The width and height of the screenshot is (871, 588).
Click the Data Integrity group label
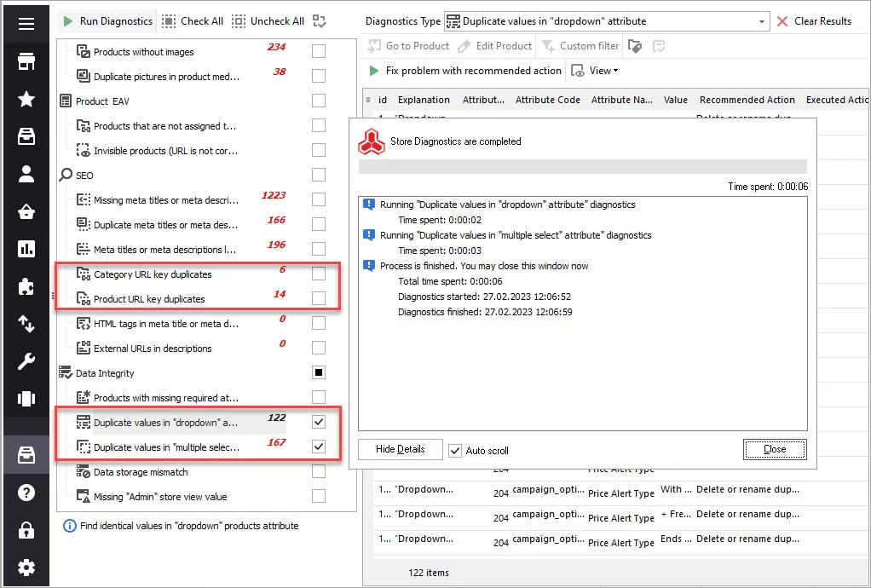(96, 373)
